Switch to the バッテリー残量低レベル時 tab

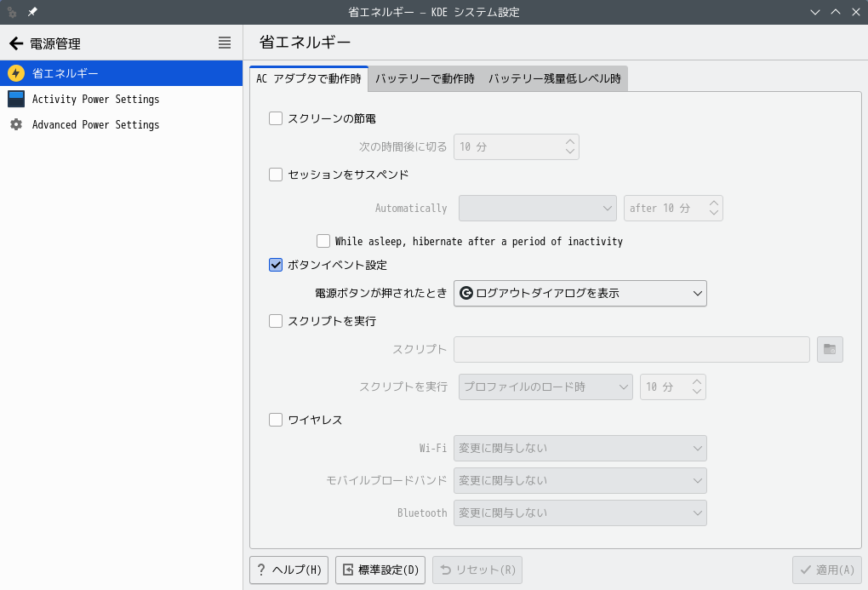tap(554, 79)
